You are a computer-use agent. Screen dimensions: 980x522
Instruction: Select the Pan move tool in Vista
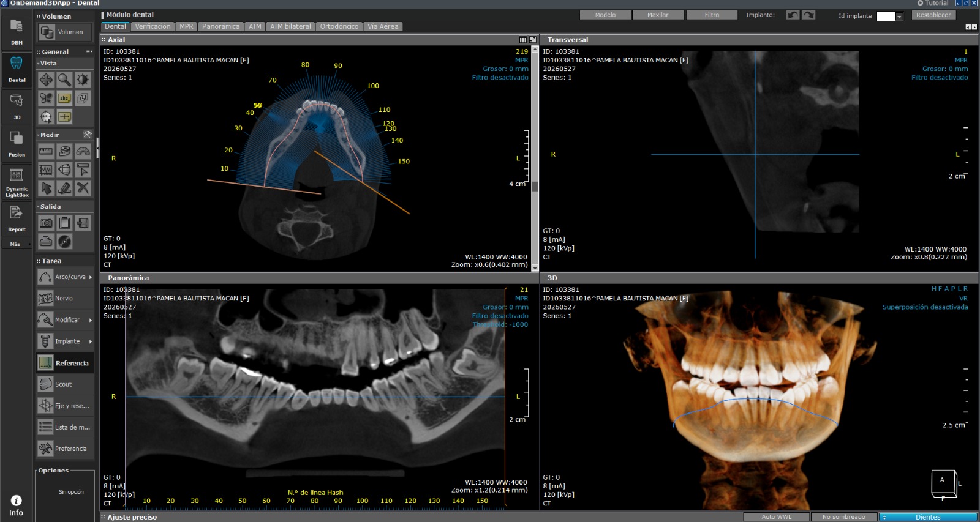(x=46, y=80)
